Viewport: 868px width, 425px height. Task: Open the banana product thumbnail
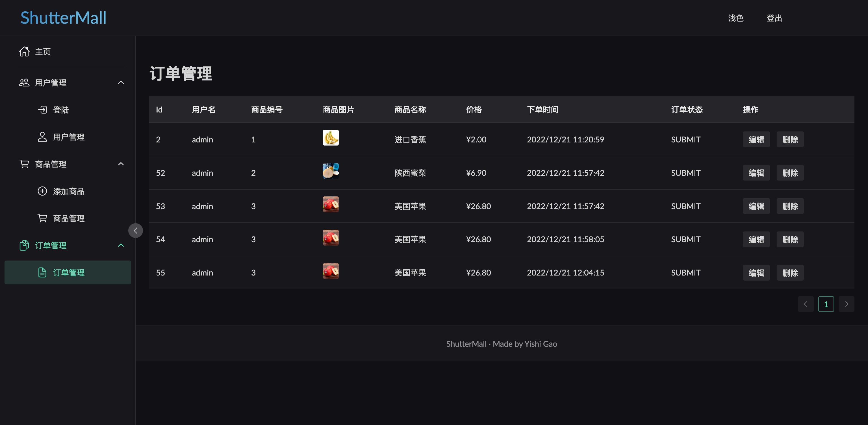click(x=331, y=138)
